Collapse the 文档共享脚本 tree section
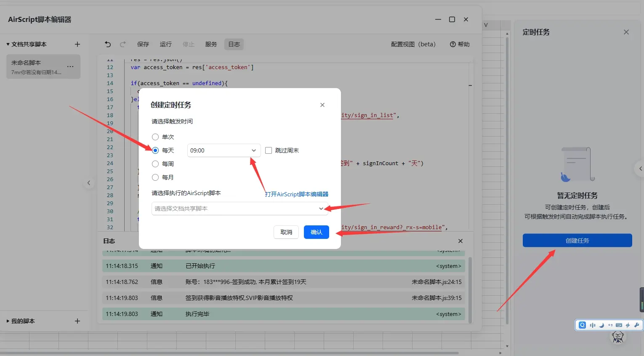This screenshot has height=356, width=644. pyautogui.click(x=8, y=44)
